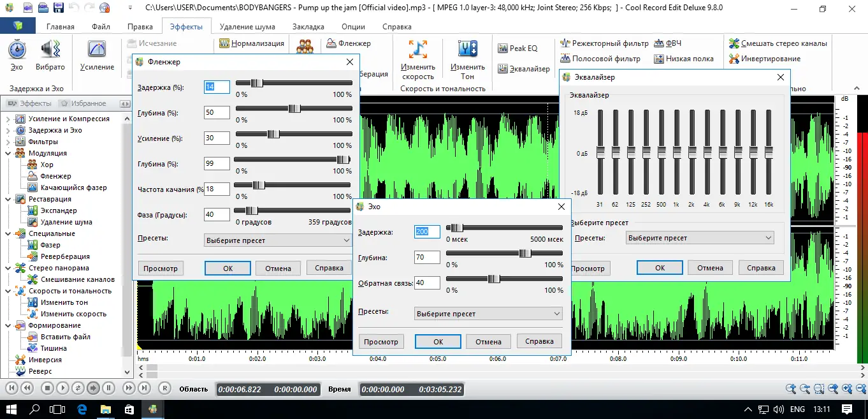
Task: Select Реверберация in the effects tree
Action: pyautogui.click(x=66, y=256)
